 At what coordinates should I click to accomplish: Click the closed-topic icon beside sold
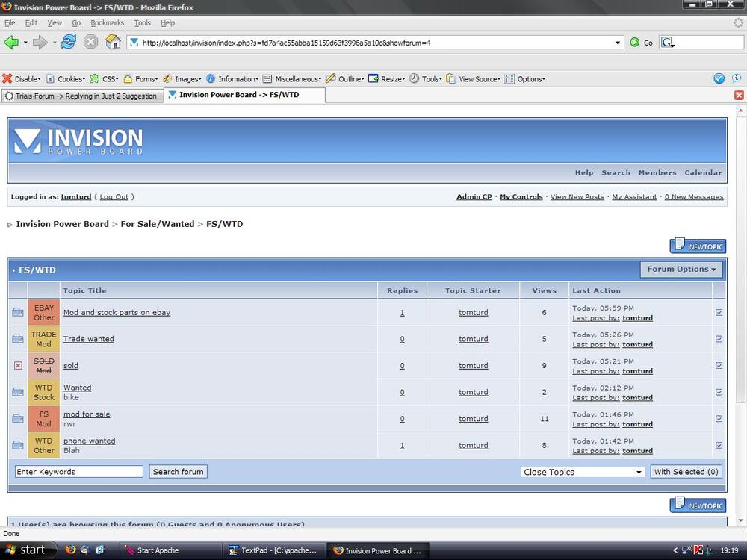point(18,366)
